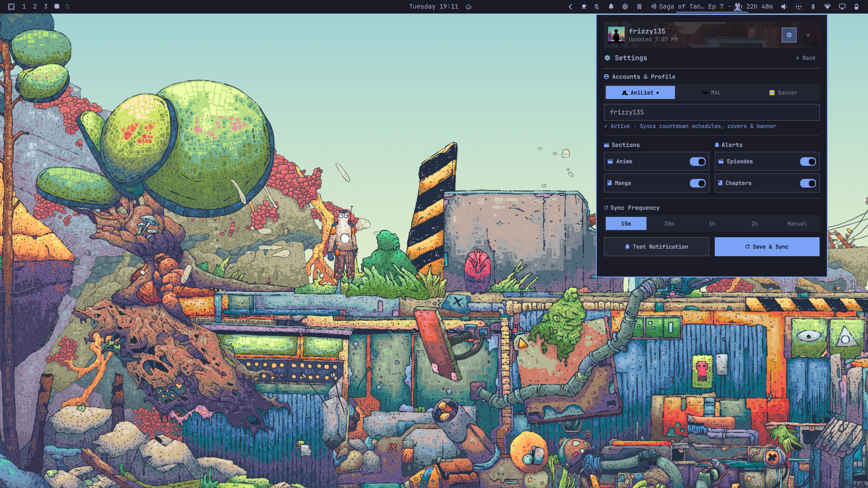Click the Tuesday 19:11 clock

434,6
